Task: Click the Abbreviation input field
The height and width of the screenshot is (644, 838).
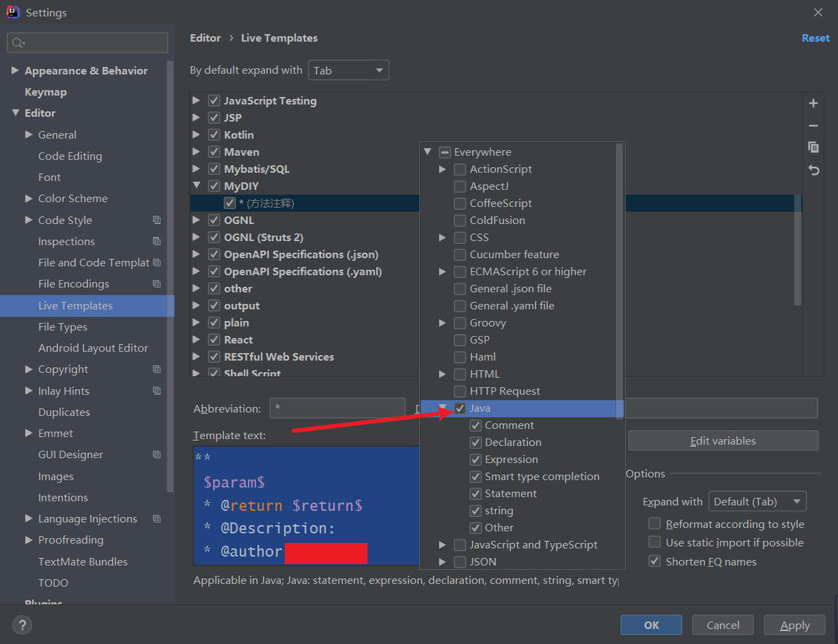Action: pos(337,408)
